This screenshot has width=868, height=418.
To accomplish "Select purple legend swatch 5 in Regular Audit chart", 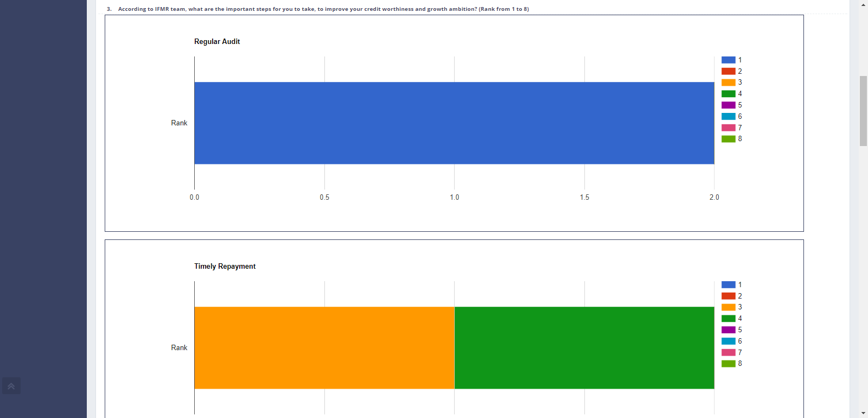I will tap(728, 105).
